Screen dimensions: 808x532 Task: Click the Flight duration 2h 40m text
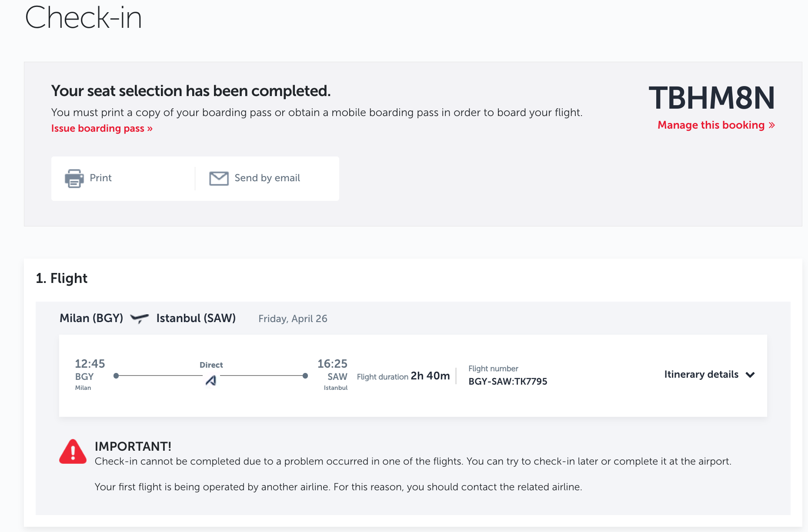403,376
